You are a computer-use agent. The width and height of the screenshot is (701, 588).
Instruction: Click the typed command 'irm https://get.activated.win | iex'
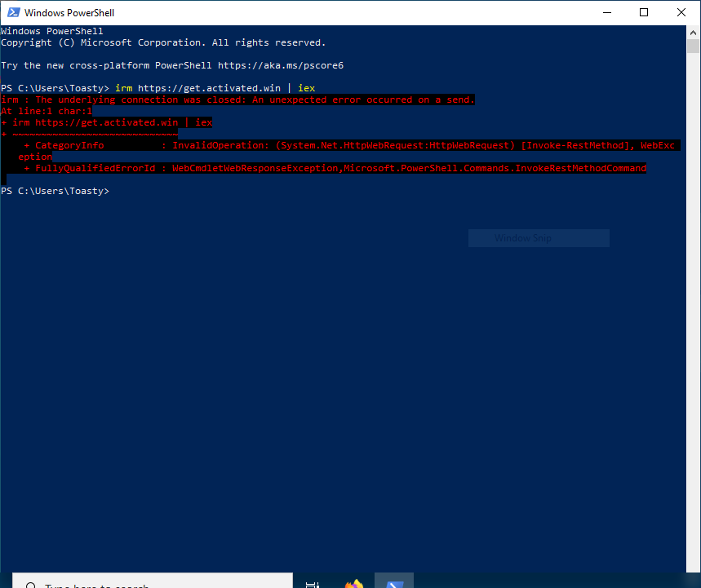point(215,88)
